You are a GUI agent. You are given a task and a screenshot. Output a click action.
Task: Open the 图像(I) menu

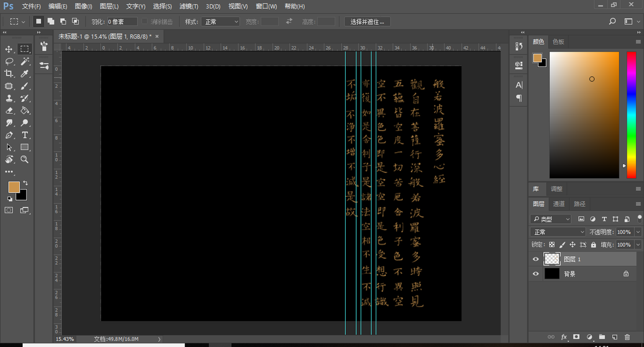coord(83,6)
